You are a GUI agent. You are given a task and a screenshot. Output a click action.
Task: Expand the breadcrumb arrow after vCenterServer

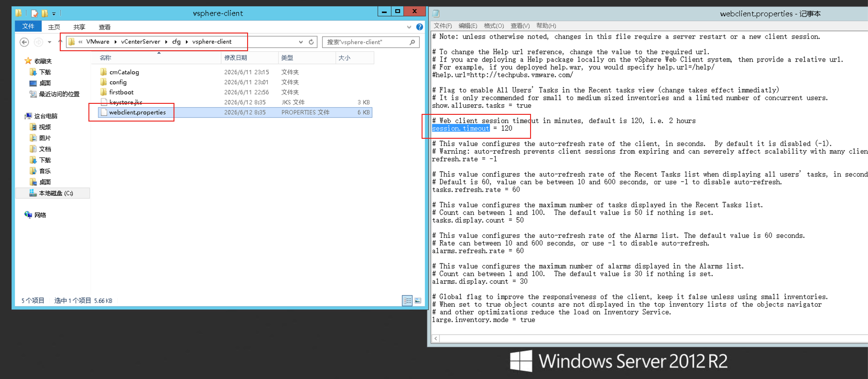click(x=166, y=42)
